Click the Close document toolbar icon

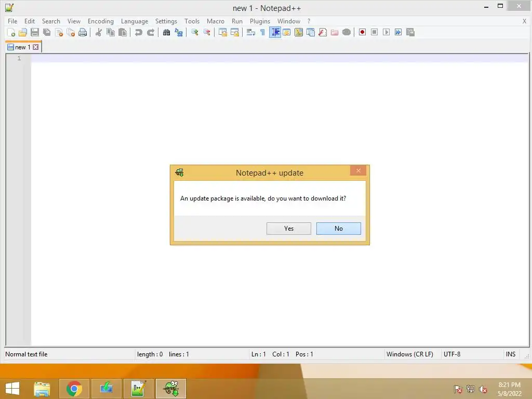tap(59, 32)
